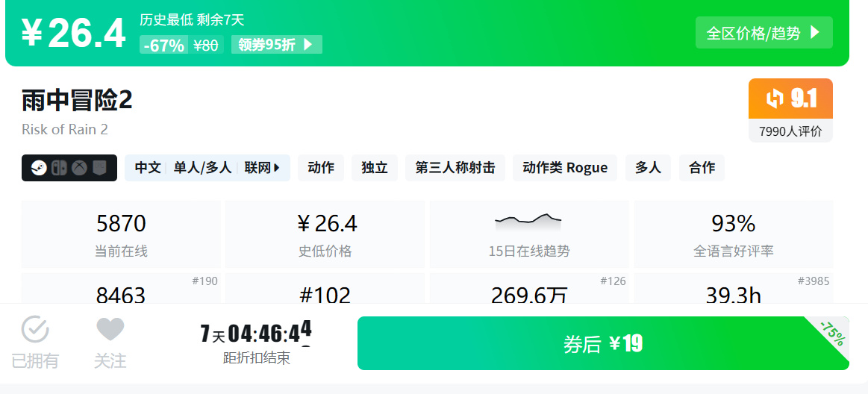This screenshot has height=394, width=868.
Task: Click the #102 ranking value
Action: click(325, 295)
